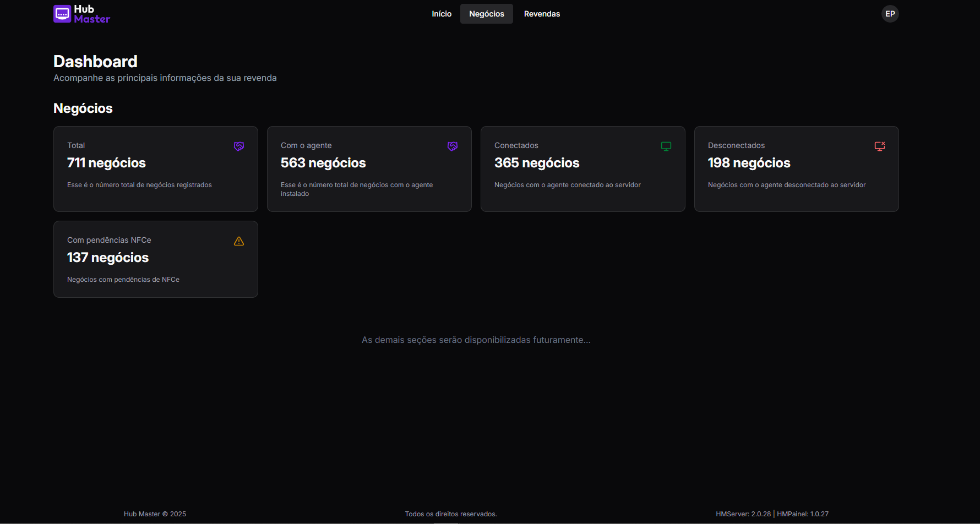Open the Total negócios card
The width and height of the screenshot is (980, 524).
tap(155, 168)
